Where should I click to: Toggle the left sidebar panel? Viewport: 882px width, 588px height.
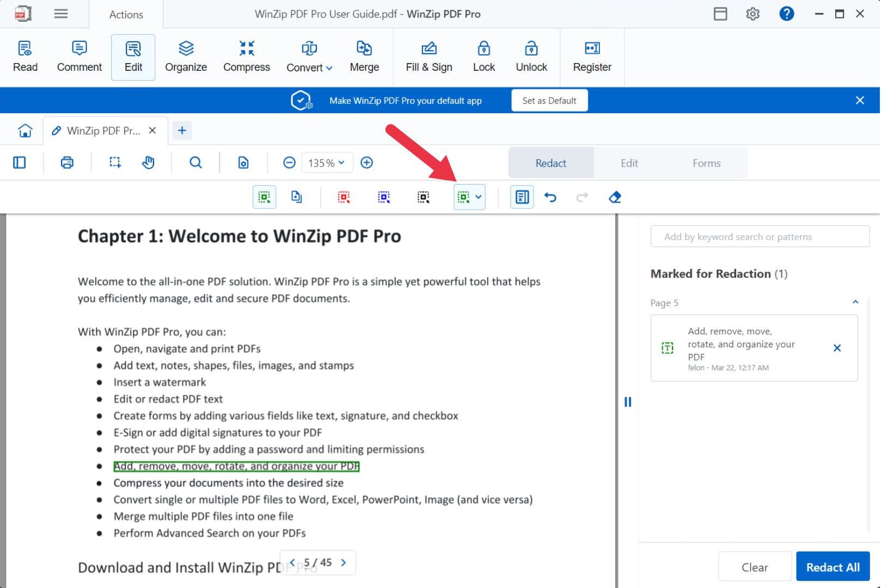pos(20,163)
